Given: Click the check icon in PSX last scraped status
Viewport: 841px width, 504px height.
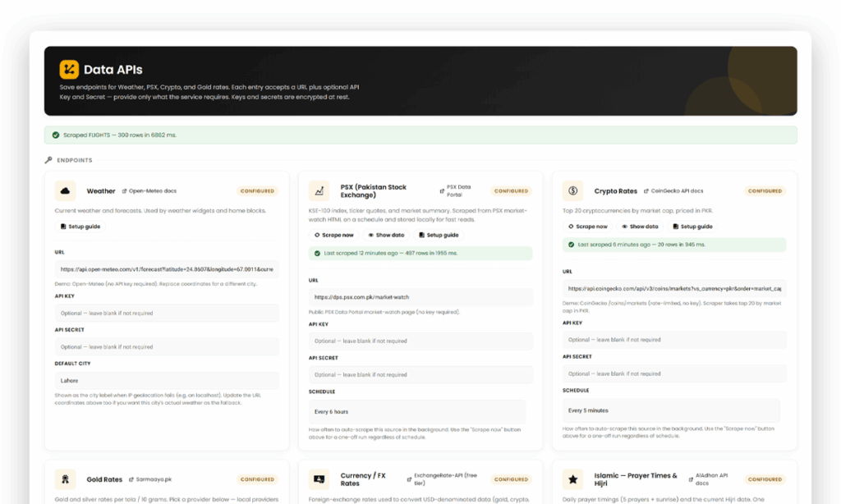Looking at the screenshot, I should [x=317, y=253].
